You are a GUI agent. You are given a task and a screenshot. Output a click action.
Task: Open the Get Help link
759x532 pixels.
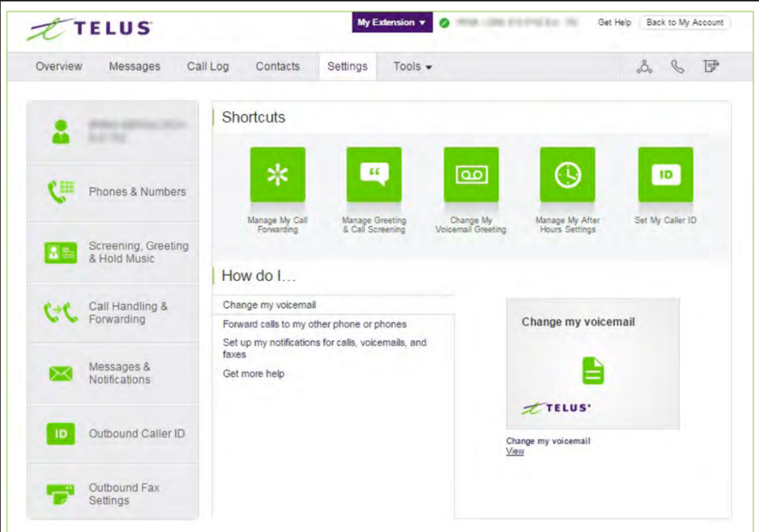(x=614, y=22)
